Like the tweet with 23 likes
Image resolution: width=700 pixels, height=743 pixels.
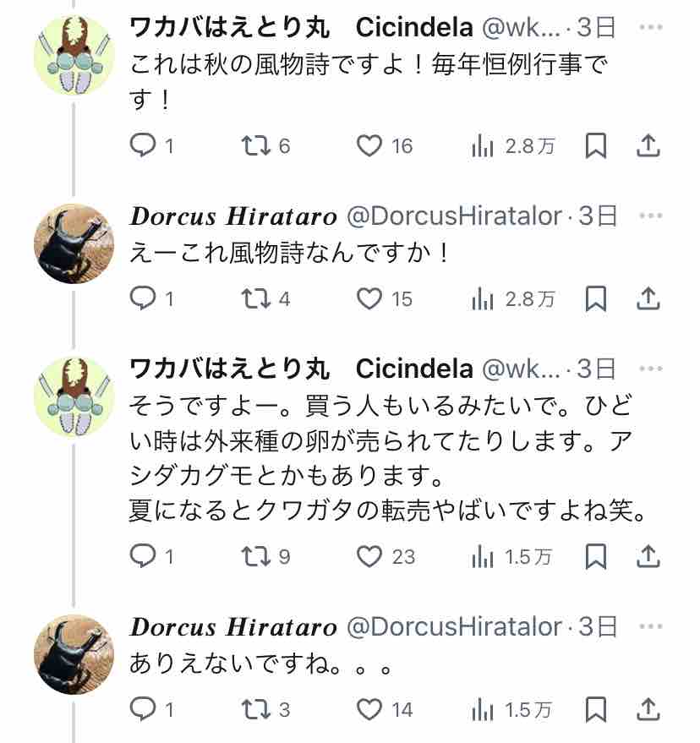(369, 555)
